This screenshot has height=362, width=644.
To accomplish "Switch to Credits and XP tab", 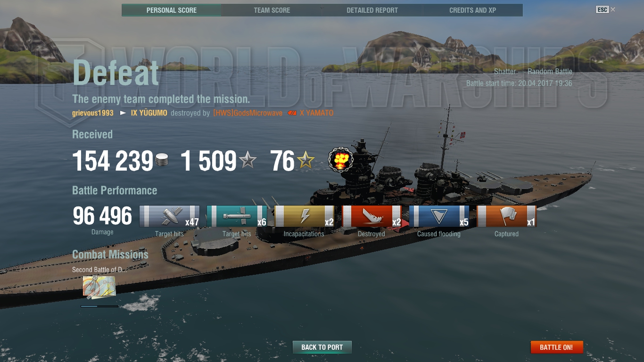I will [473, 10].
